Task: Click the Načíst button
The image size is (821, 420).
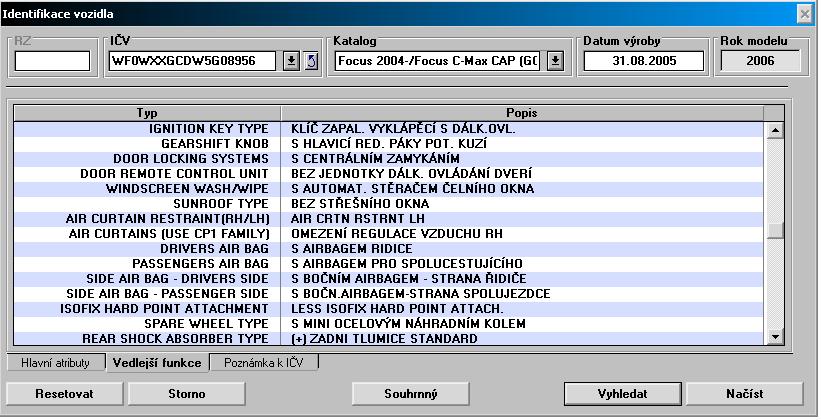Action: click(x=744, y=393)
